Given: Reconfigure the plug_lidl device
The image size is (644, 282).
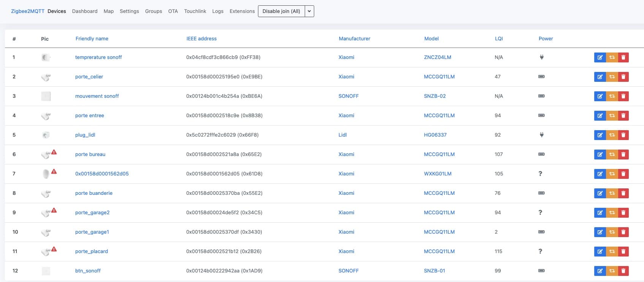Looking at the screenshot, I should (x=612, y=135).
